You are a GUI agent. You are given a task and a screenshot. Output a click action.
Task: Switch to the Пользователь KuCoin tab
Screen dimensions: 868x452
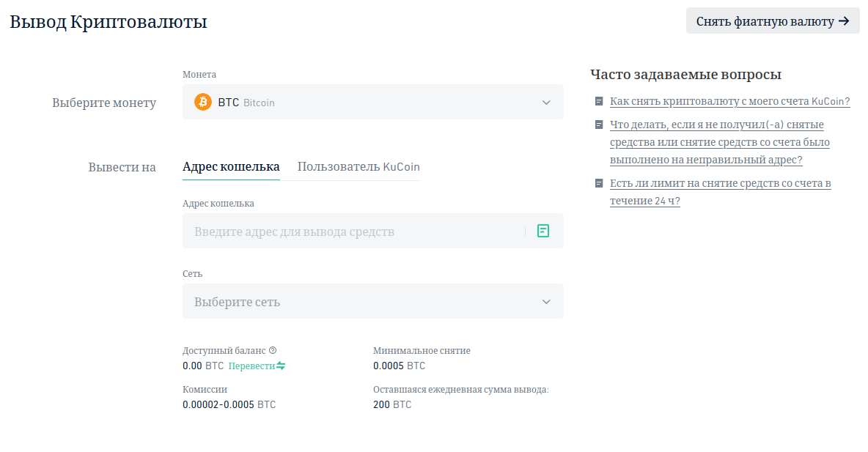pos(358,166)
